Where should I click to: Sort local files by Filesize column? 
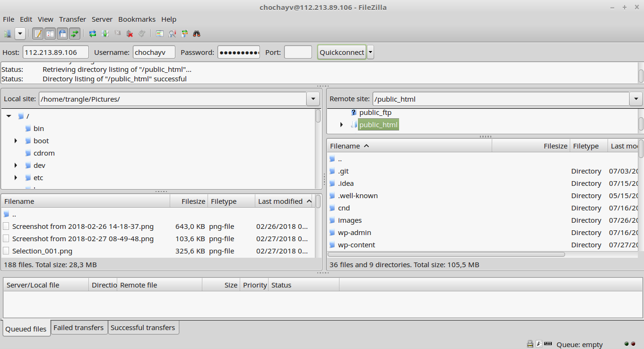click(x=189, y=201)
